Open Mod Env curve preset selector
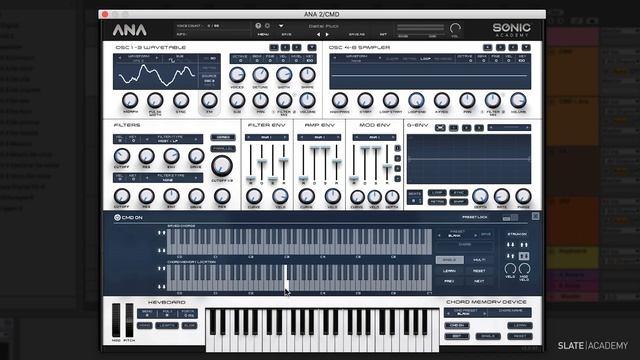This screenshot has height=360, width=640. pos(374,138)
